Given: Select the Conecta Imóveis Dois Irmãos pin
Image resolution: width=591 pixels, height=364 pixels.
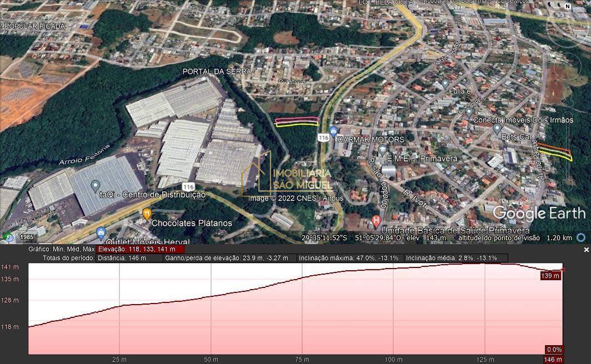Looking at the screenshot, I should pos(469,112).
